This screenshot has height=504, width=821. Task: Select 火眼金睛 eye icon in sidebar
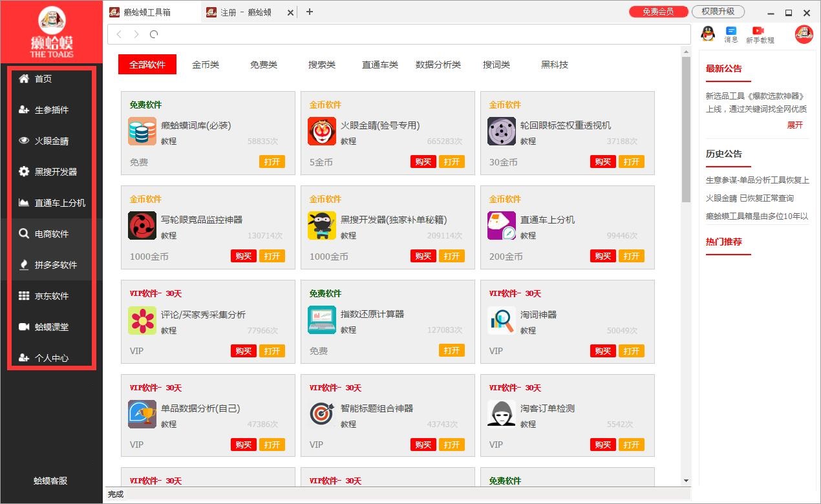24,141
